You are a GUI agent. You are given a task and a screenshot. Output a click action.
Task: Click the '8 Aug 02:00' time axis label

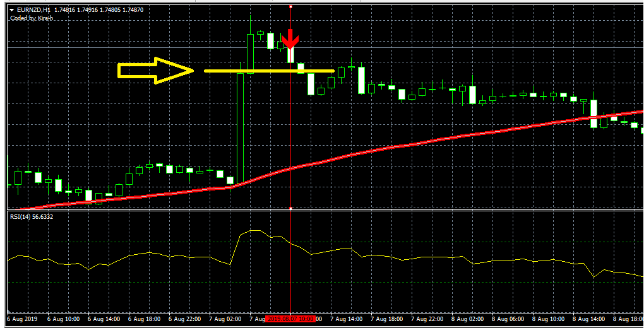click(468, 319)
